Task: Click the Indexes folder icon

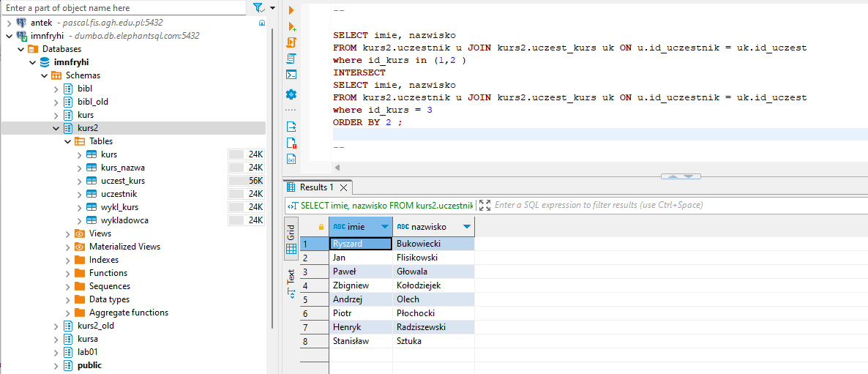Action: click(80, 260)
